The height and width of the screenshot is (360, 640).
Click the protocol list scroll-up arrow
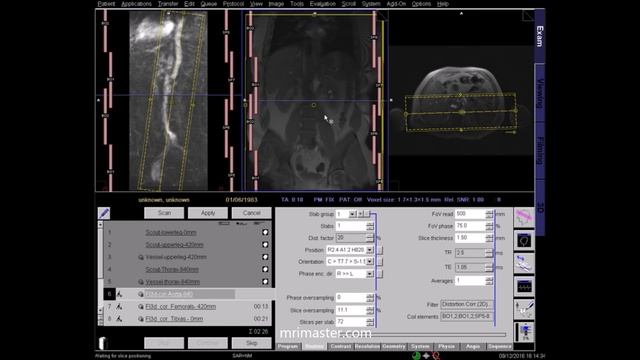pos(100,224)
